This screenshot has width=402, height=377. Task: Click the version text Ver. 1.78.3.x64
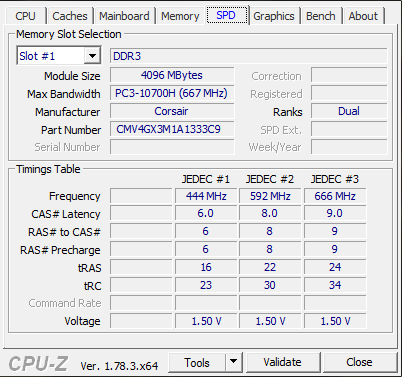tap(119, 366)
